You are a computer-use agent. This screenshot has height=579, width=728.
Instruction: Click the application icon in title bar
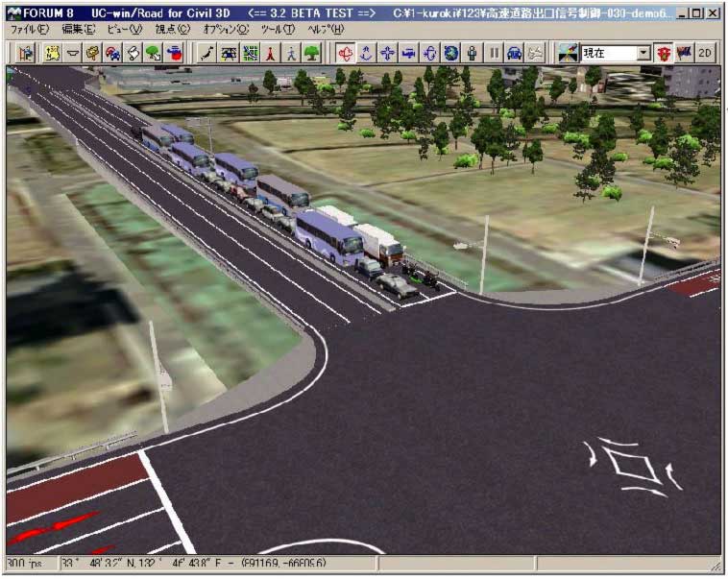click(14, 13)
